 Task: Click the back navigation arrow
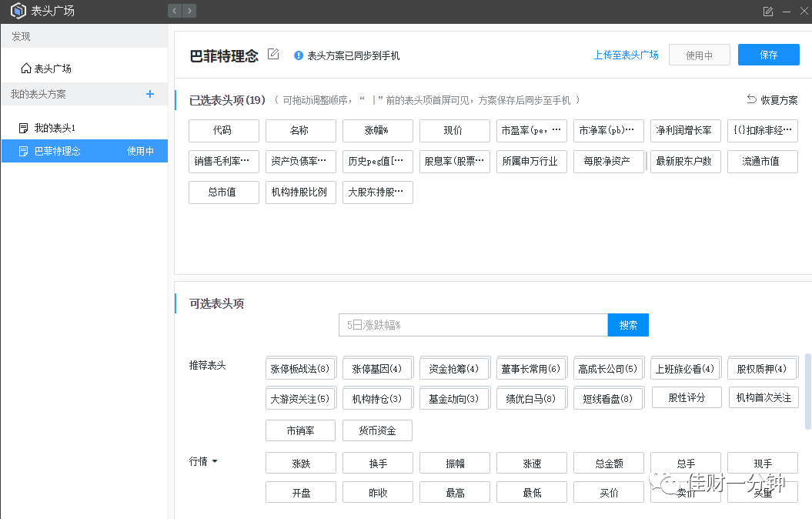pos(175,11)
